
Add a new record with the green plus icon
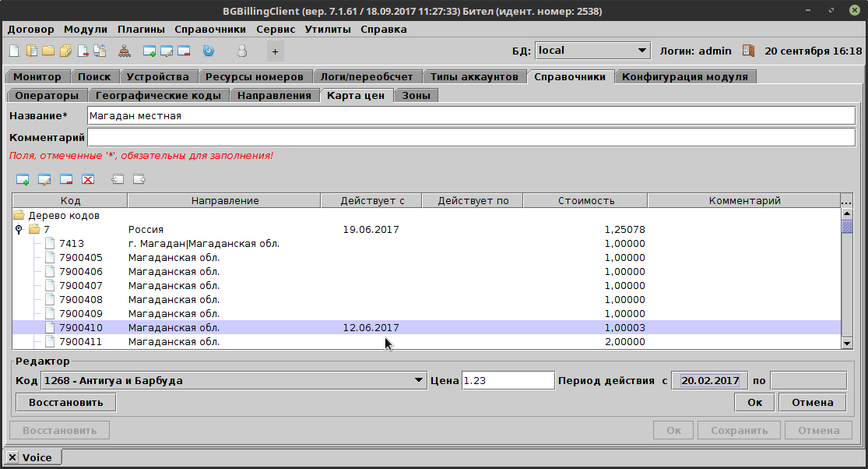pyautogui.click(x=22, y=179)
